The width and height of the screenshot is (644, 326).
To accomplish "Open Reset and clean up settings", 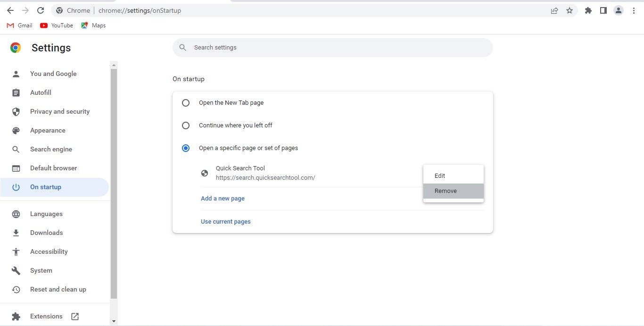I will (x=58, y=289).
